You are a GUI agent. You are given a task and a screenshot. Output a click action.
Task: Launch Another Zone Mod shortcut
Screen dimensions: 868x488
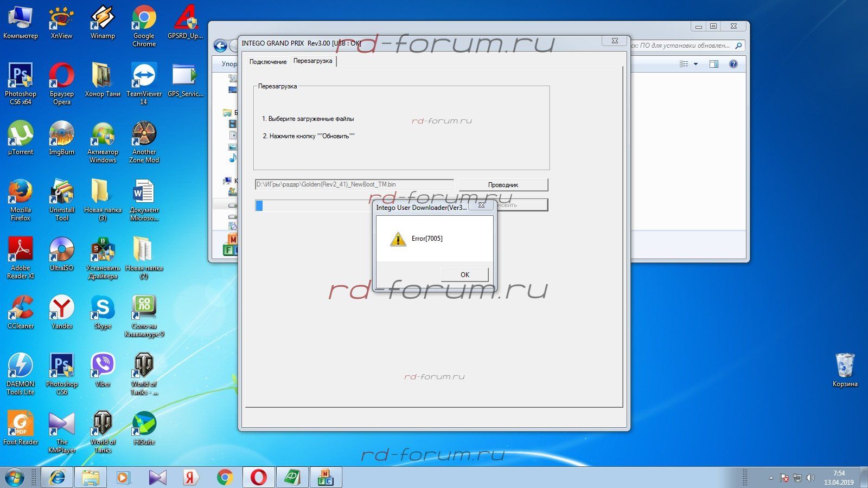(x=144, y=142)
